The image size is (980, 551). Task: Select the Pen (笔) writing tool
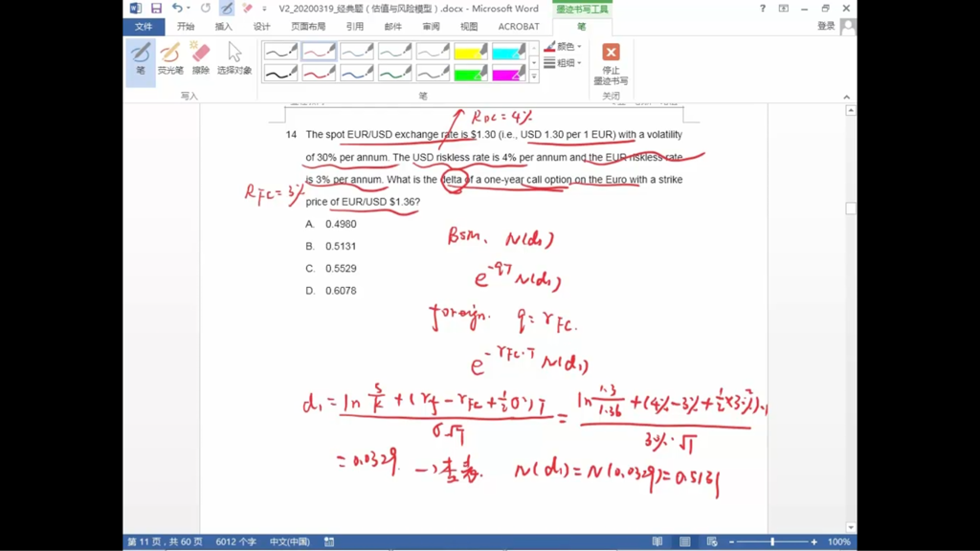[141, 61]
